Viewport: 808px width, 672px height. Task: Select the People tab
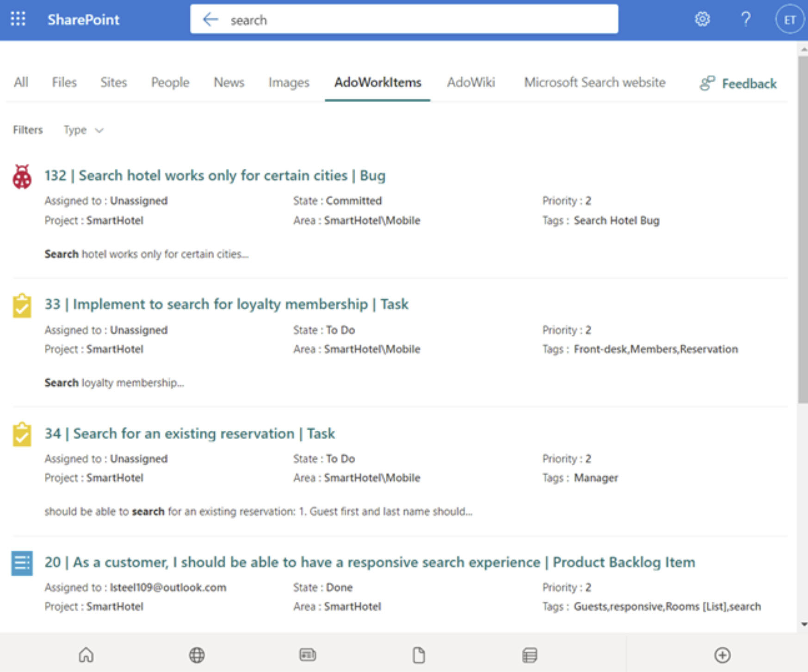coord(170,82)
